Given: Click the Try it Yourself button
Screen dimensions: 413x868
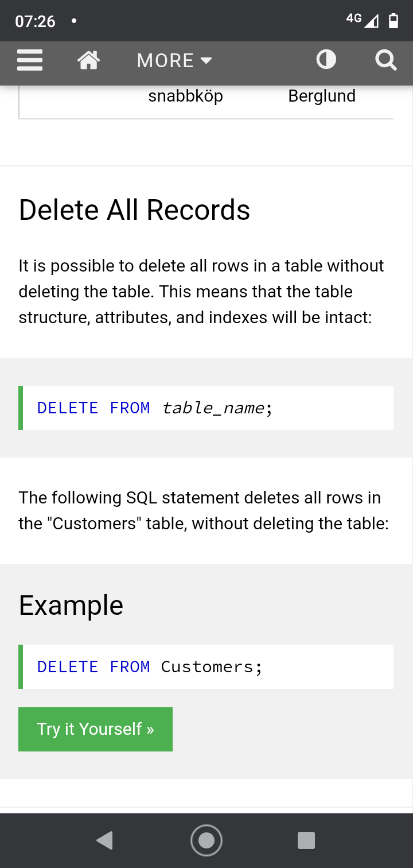Looking at the screenshot, I should (x=95, y=729).
